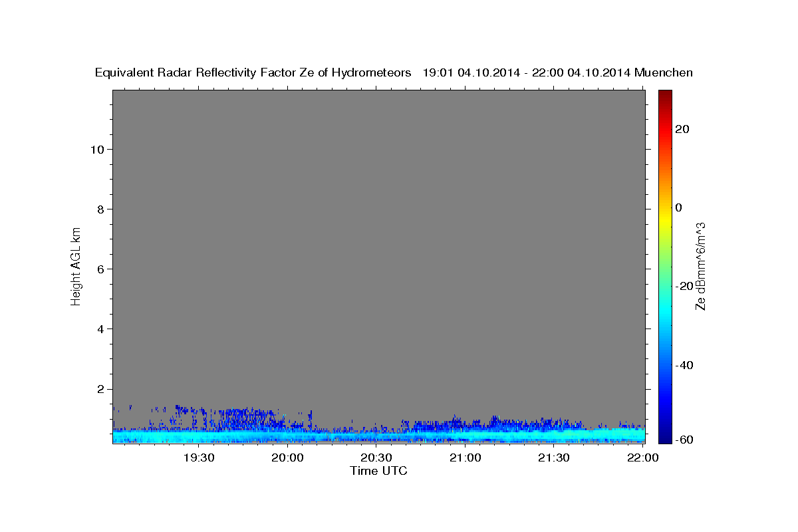Click the dark red top of colorbar
The width and height of the screenshot is (798, 532).
[665, 95]
